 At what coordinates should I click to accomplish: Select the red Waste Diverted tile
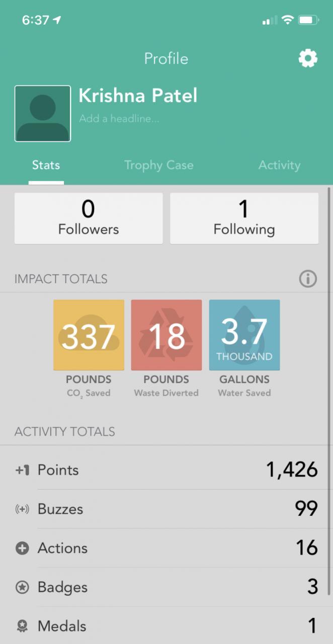(166, 335)
